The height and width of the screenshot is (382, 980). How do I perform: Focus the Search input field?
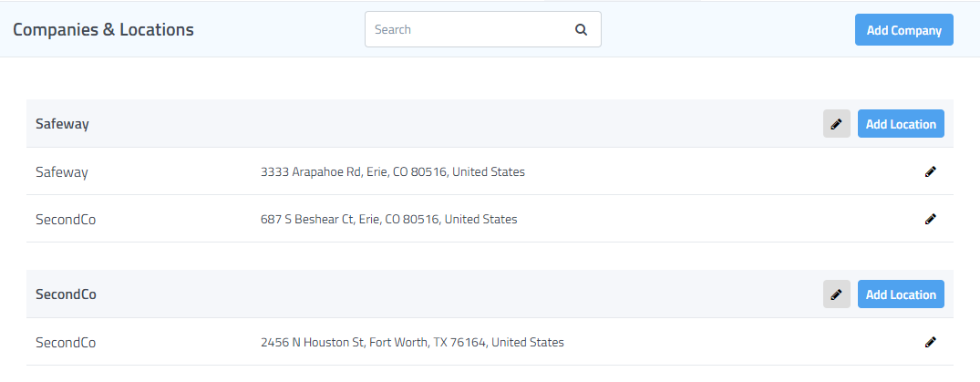(x=482, y=29)
